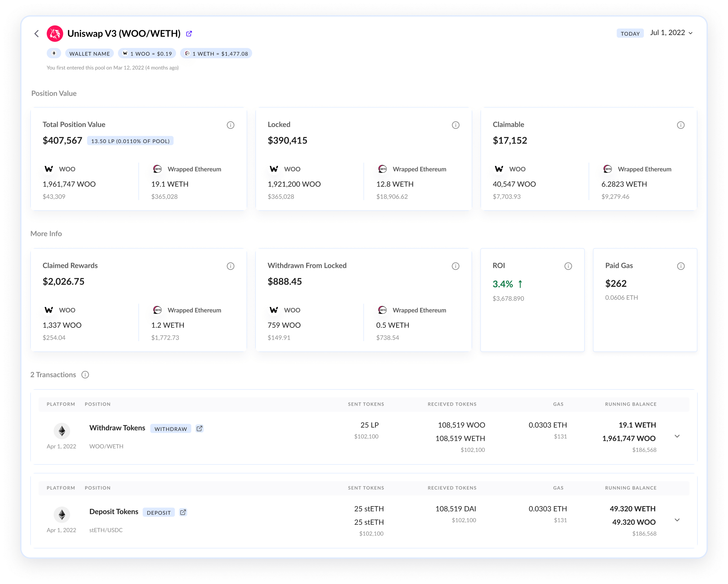The image size is (728, 584).
Task: Show info for Paid Gas card
Action: tap(681, 266)
